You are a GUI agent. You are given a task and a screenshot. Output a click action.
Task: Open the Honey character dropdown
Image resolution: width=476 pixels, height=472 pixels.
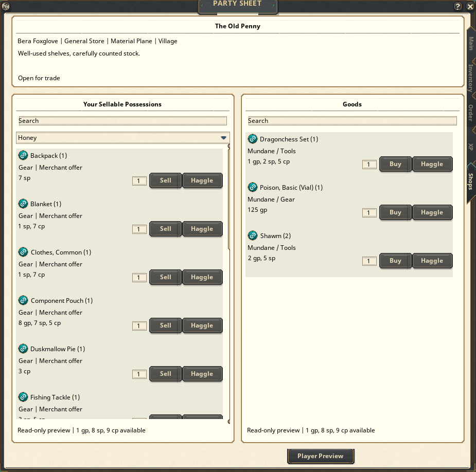[x=122, y=138]
